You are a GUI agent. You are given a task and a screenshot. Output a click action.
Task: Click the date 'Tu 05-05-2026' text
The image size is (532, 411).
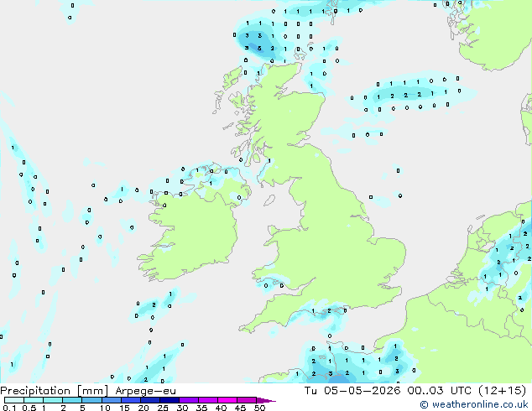352,390
